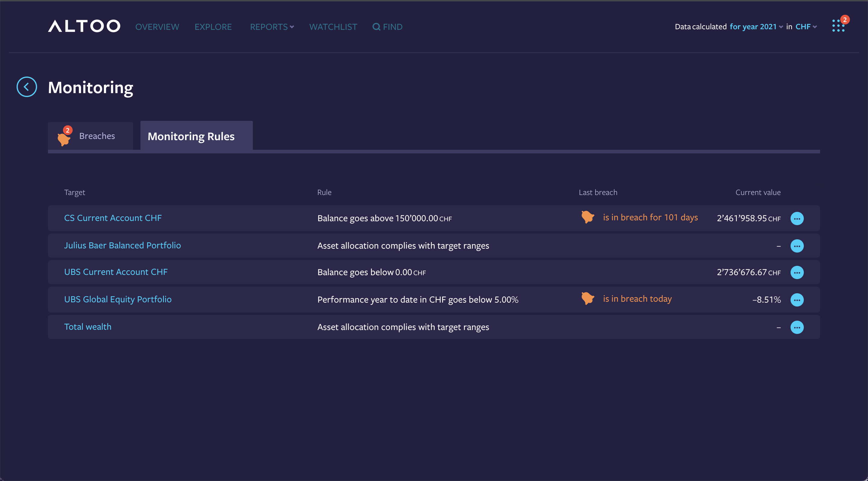Click the red notification badge on apps grid
This screenshot has width=868, height=481.
point(845,20)
